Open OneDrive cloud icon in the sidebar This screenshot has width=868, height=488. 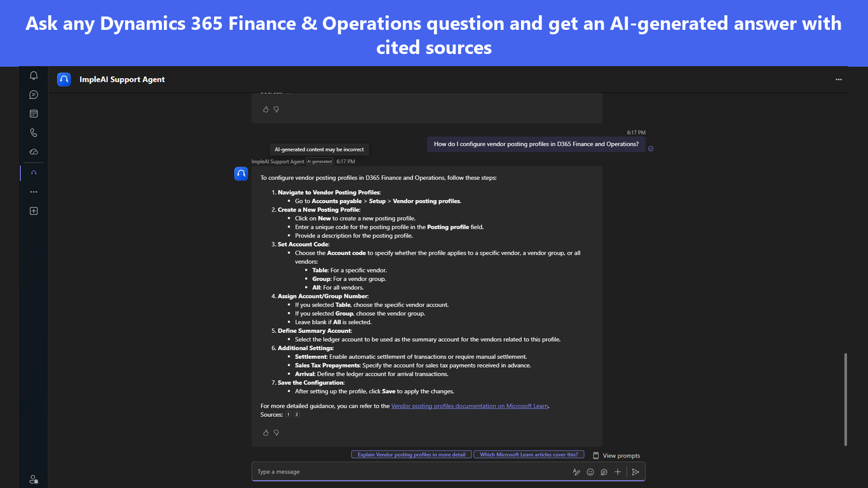pyautogui.click(x=34, y=152)
